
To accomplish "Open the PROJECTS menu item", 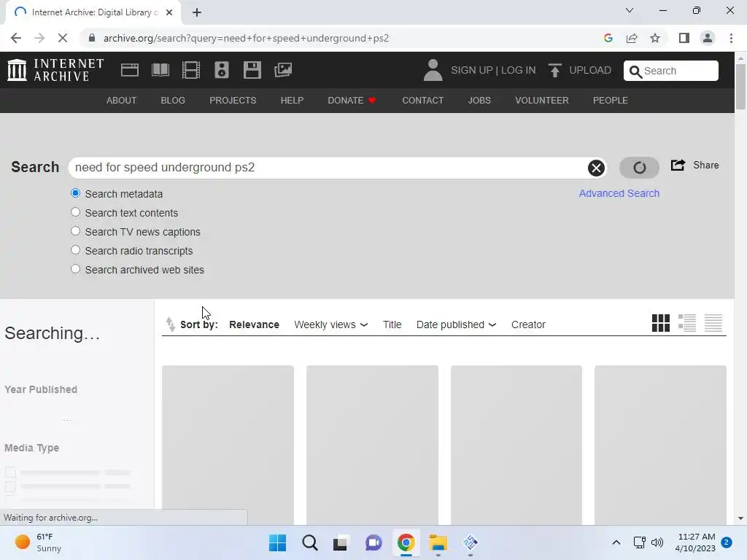I will (233, 101).
